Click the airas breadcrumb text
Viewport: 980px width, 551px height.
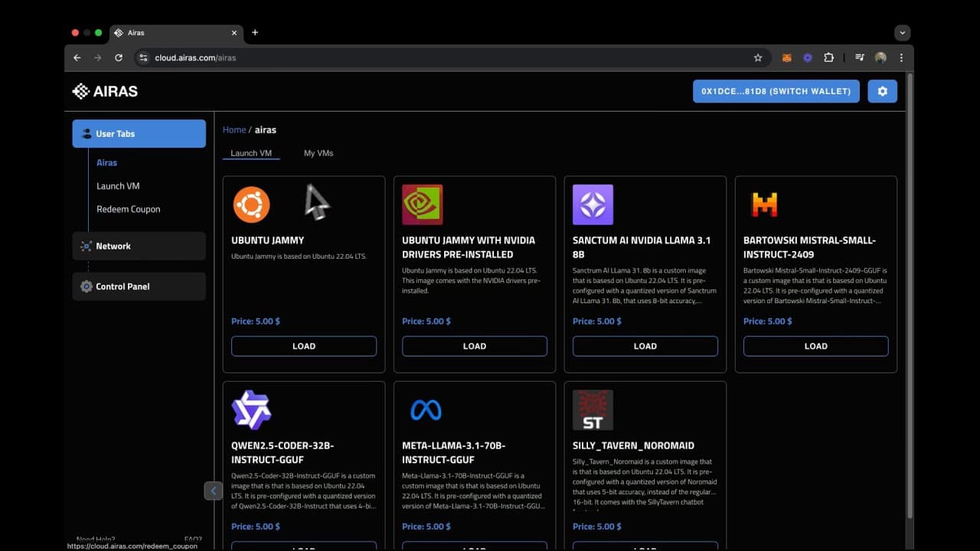coord(266,130)
